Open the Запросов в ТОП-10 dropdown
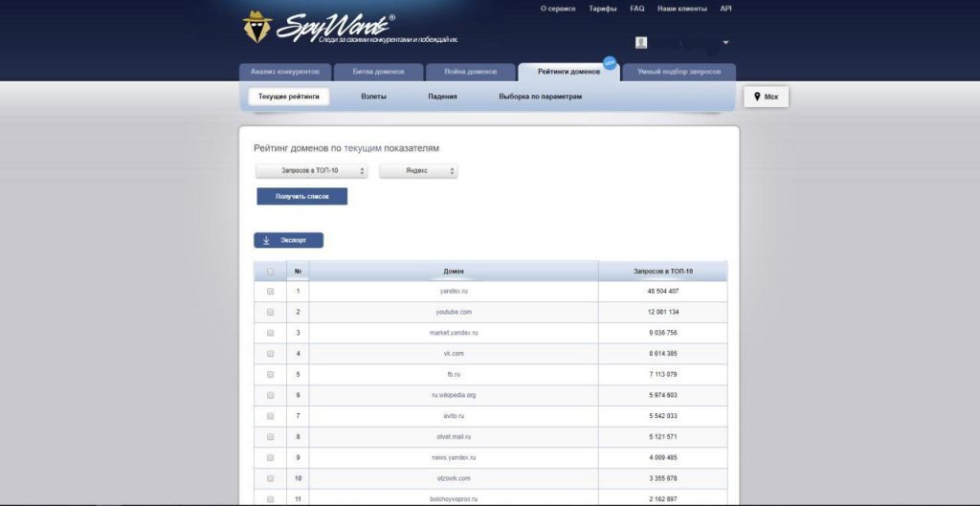 311,170
